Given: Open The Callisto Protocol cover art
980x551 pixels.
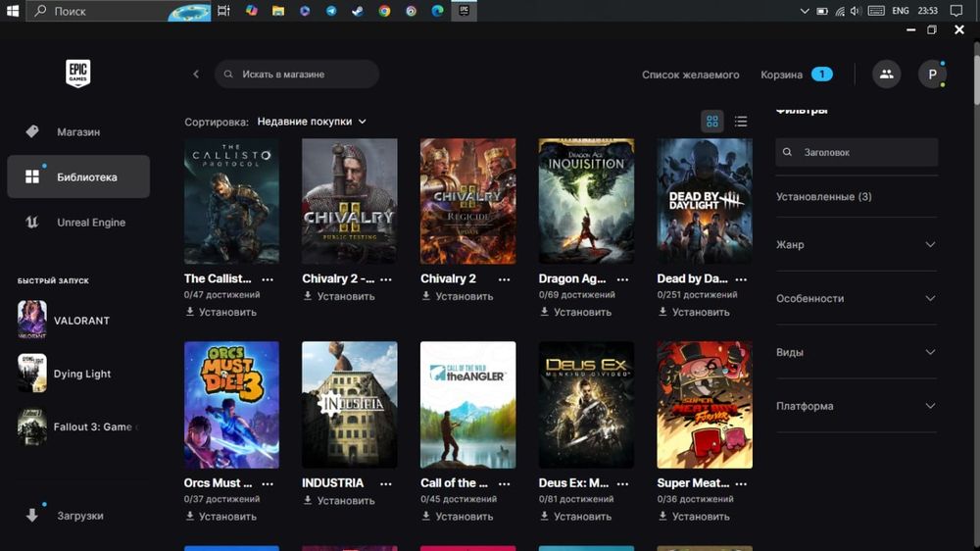Looking at the screenshot, I should (231, 201).
